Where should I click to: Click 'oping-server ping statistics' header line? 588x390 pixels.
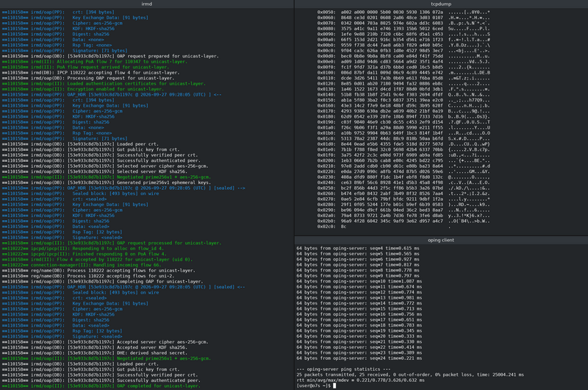tap(343, 369)
